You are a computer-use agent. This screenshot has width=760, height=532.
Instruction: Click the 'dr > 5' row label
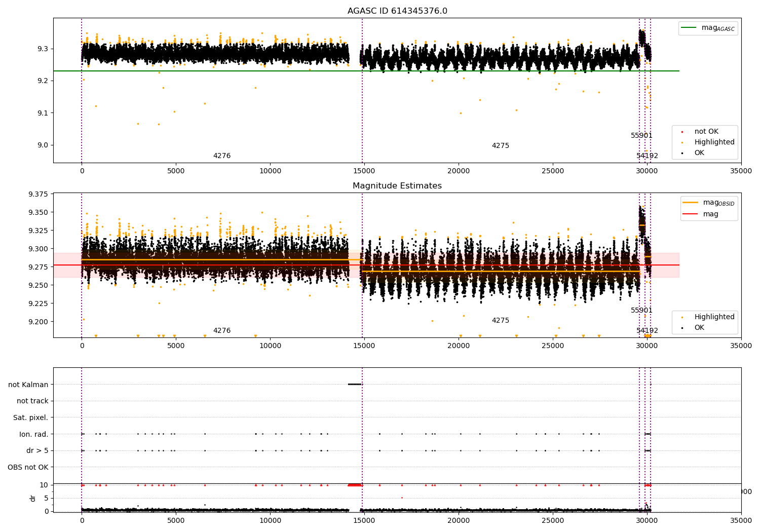pyautogui.click(x=37, y=450)
